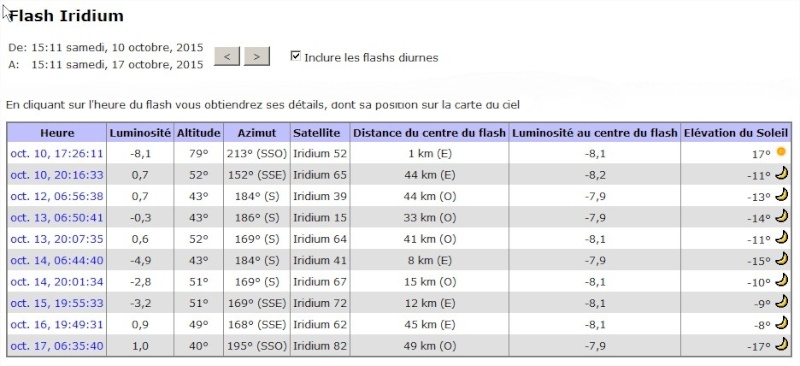
Task: Click the moon icon in the Iridium 65 row
Action: [781, 174]
